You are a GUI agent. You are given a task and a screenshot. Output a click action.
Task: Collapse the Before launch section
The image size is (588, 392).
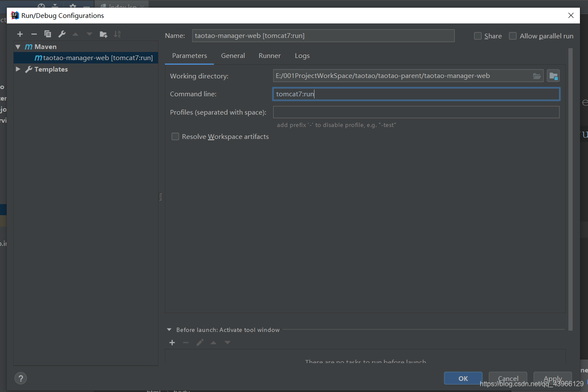click(169, 330)
